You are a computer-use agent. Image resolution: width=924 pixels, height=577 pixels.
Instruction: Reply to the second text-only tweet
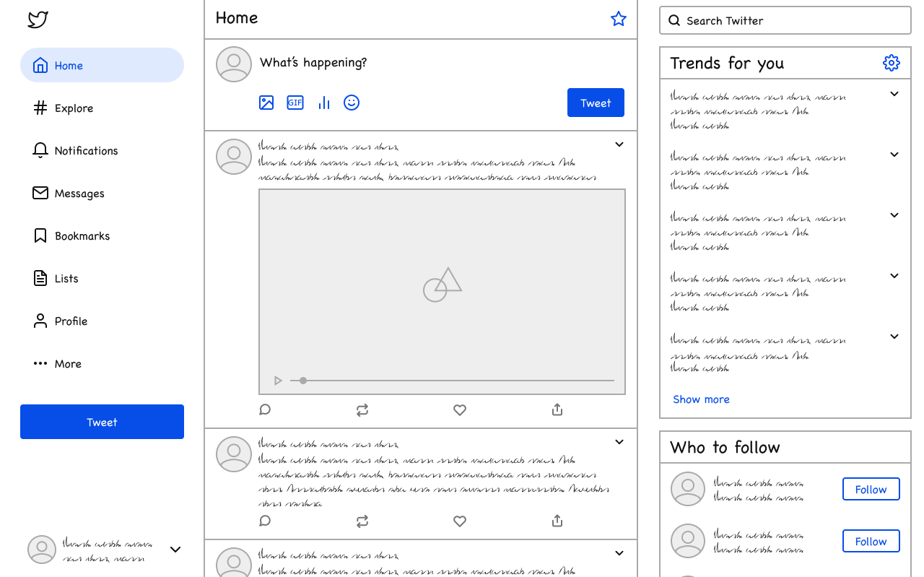pos(265,521)
